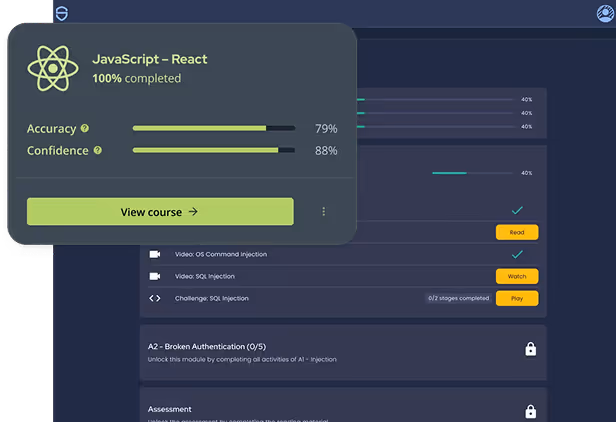Click the 0/2 stages completed badge

pyautogui.click(x=458, y=298)
